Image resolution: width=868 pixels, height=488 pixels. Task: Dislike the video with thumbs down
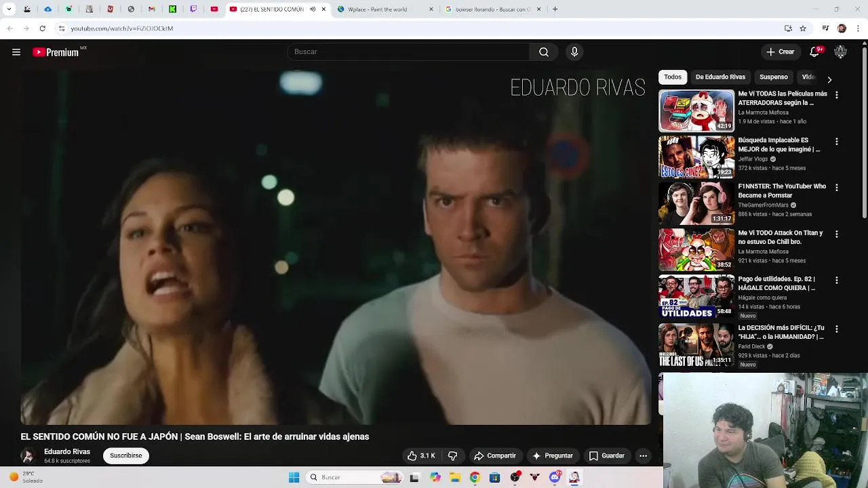click(453, 456)
